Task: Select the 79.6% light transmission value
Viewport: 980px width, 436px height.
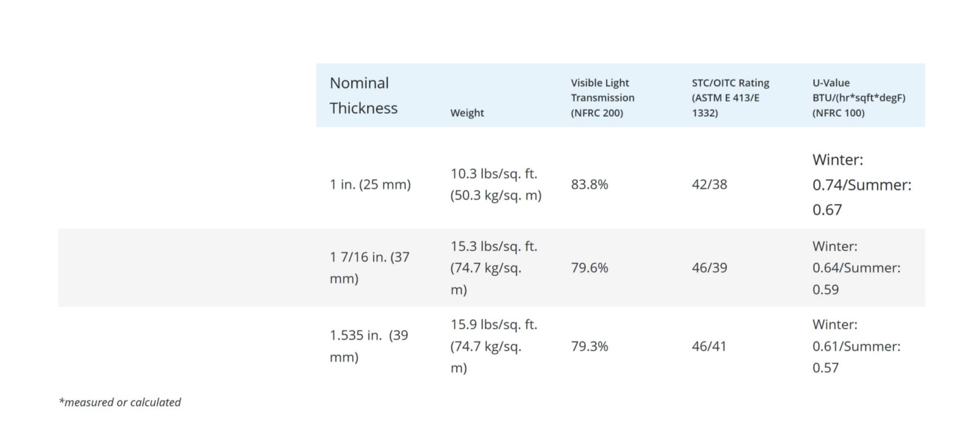Action: (x=589, y=268)
